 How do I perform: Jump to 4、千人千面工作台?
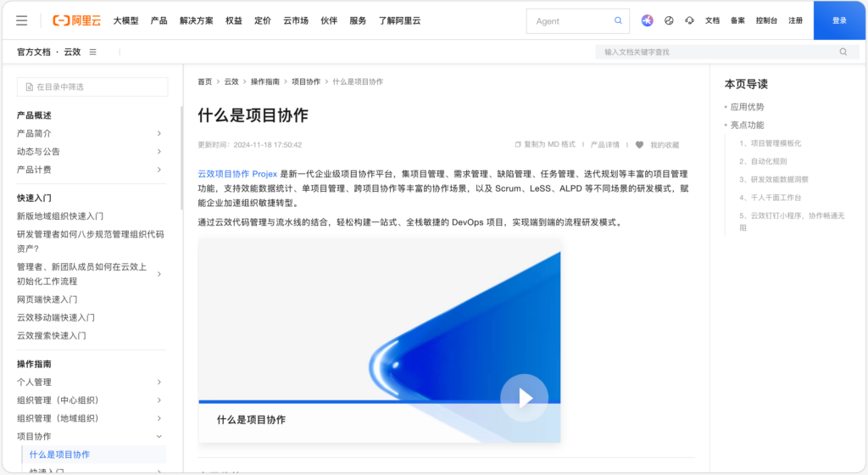click(x=770, y=198)
